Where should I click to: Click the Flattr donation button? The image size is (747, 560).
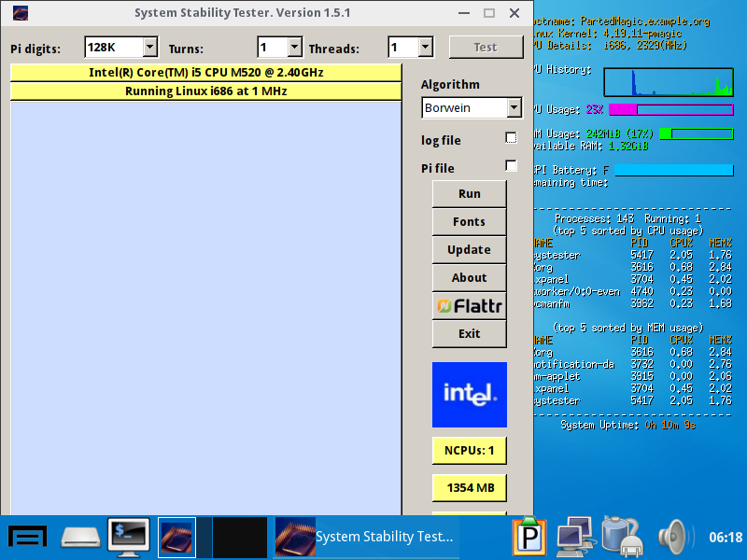pyautogui.click(x=469, y=305)
